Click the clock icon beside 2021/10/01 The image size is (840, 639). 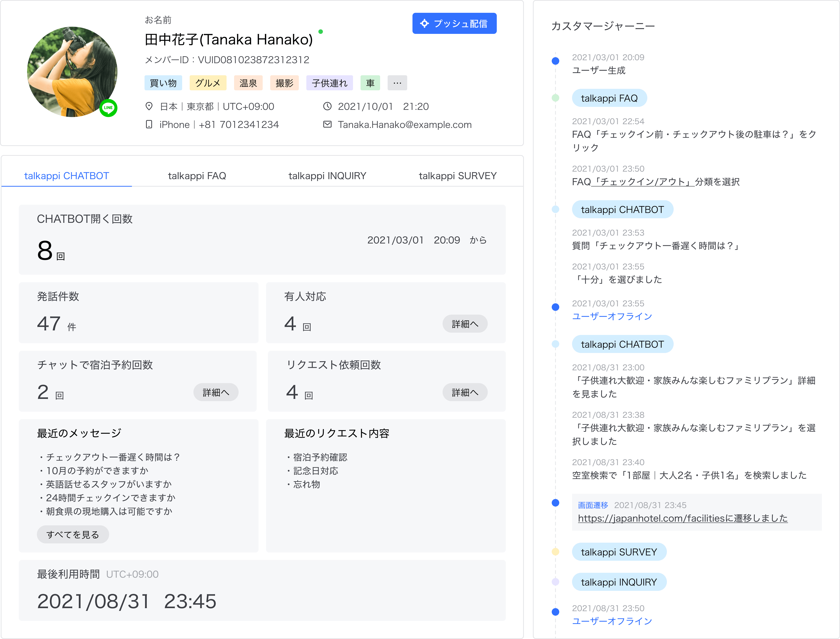tap(327, 106)
